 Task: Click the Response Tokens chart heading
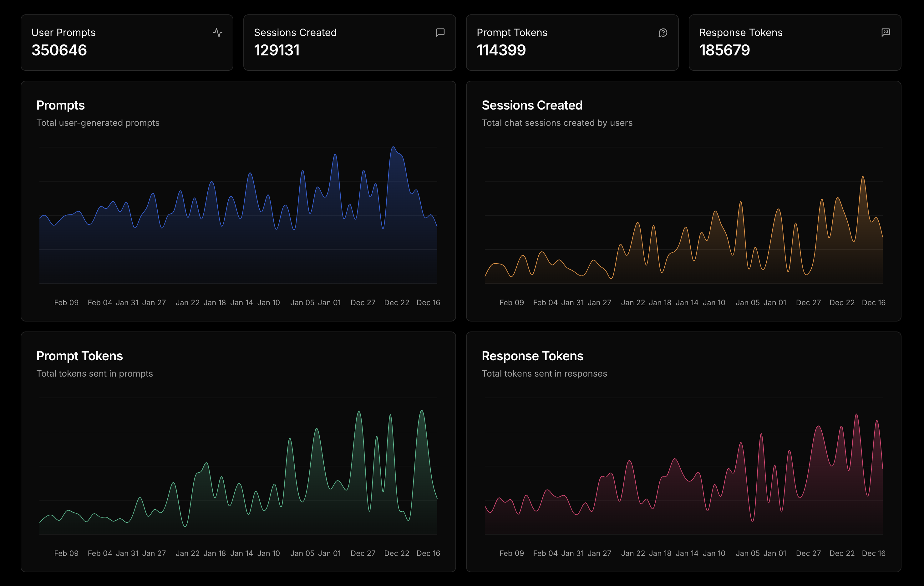pyautogui.click(x=532, y=356)
